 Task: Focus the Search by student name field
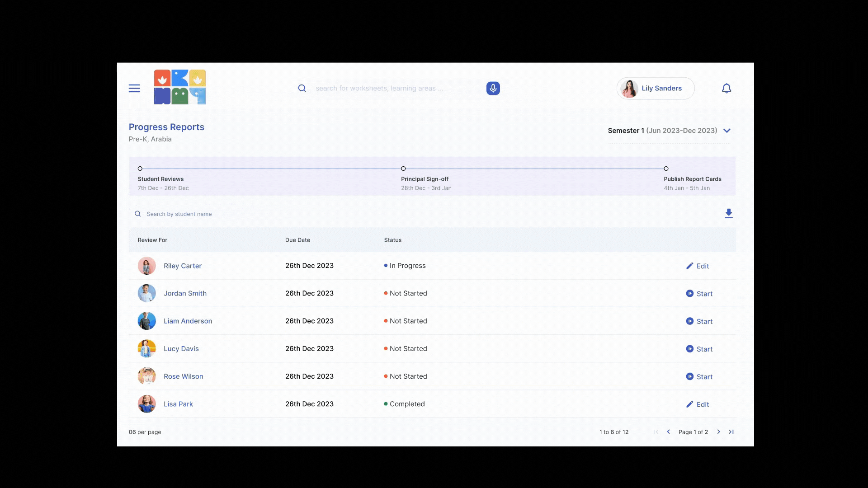[x=179, y=214]
